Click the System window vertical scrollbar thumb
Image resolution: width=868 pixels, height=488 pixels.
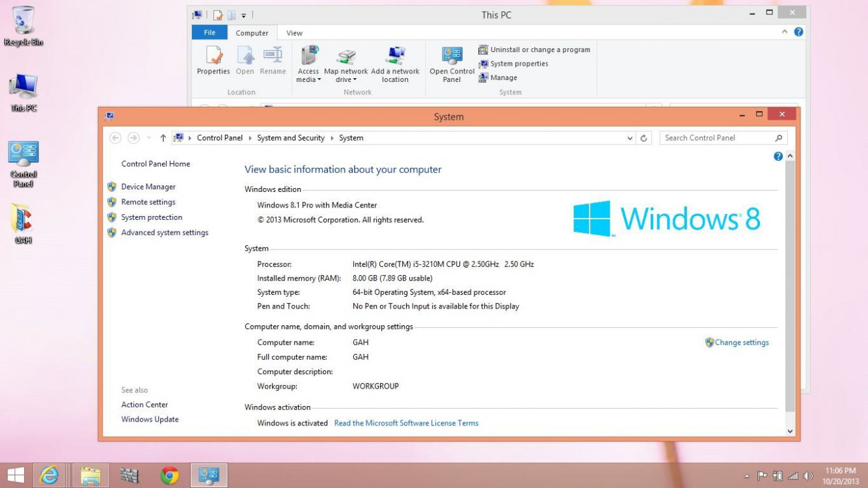pos(791,286)
